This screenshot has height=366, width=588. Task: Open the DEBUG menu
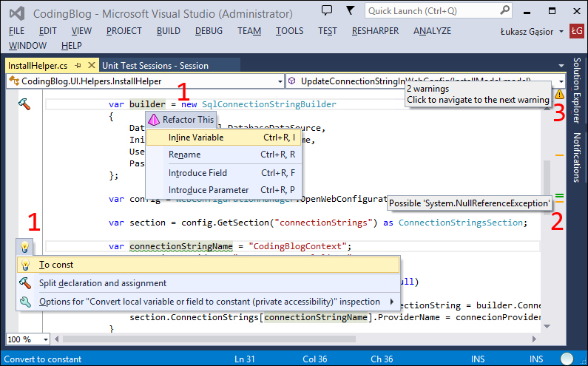click(x=209, y=31)
